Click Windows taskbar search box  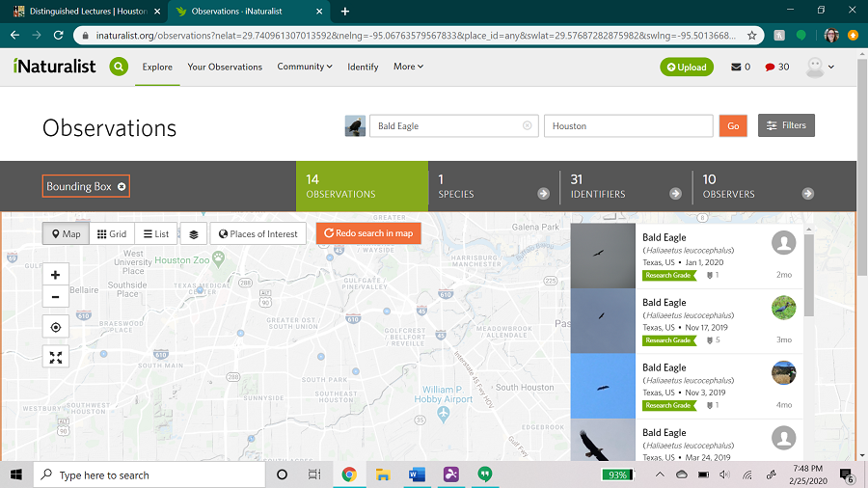[149, 474]
